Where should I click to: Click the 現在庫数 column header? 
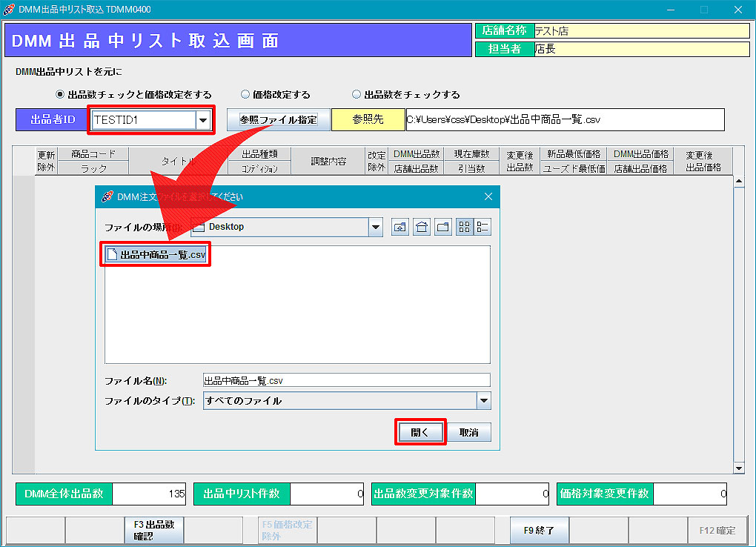(471, 154)
